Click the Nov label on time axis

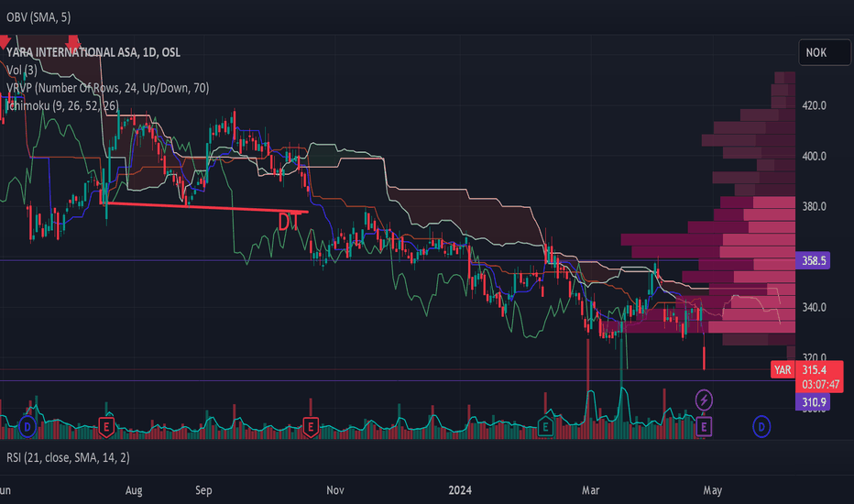pyautogui.click(x=335, y=490)
